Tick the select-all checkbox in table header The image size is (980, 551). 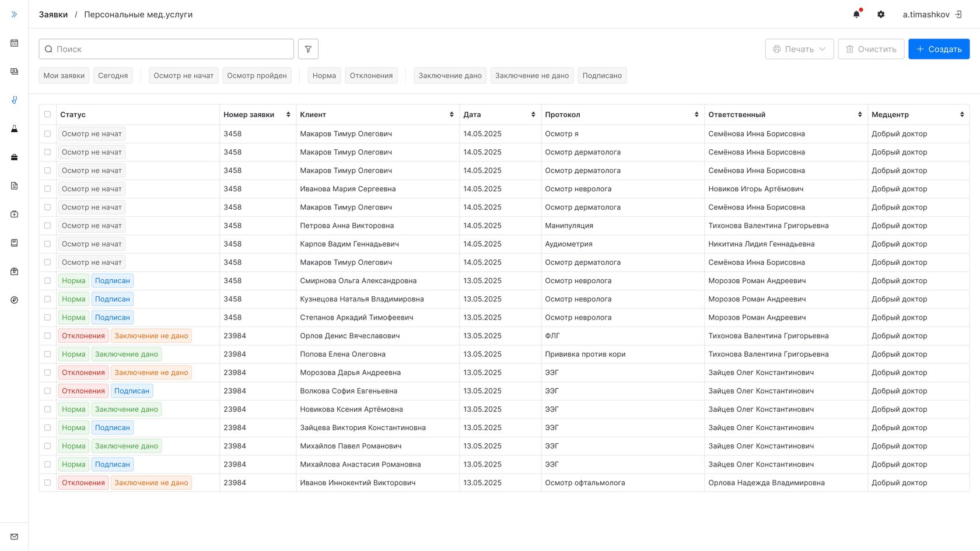pyautogui.click(x=48, y=115)
